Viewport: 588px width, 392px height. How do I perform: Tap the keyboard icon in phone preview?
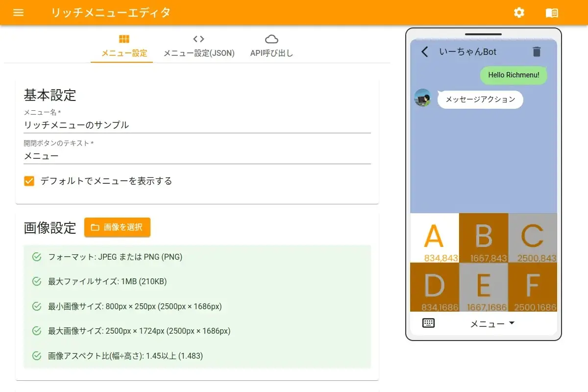tap(428, 323)
